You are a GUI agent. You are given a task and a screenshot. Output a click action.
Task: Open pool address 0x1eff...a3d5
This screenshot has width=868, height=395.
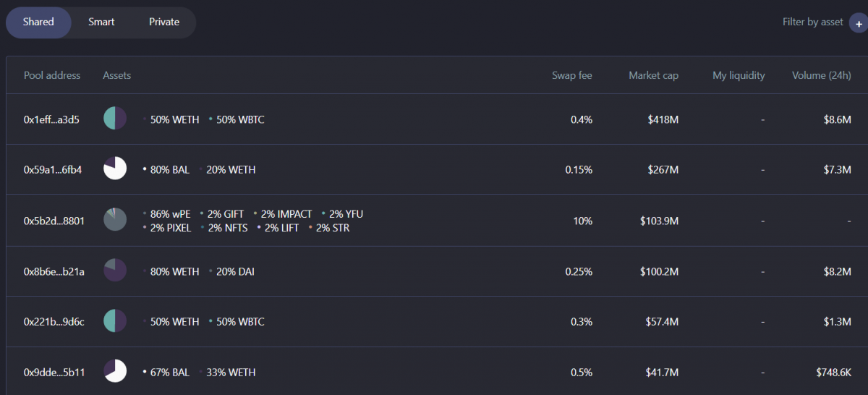51,119
